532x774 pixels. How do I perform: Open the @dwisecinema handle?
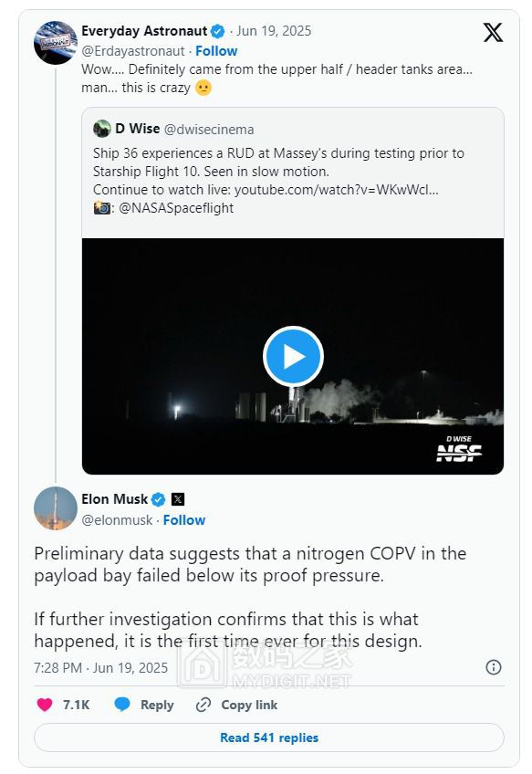(209, 130)
